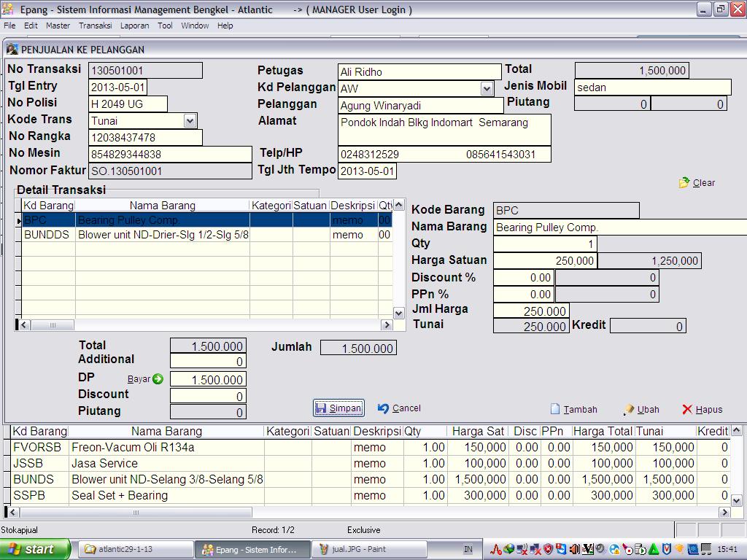The image size is (747, 560).
Task: Select the BUNDDS row in Detail Transaksi
Action: [x=47, y=235]
